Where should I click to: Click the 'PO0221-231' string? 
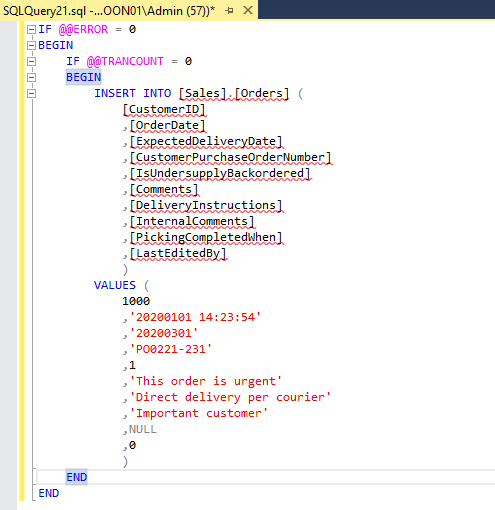pos(171,349)
